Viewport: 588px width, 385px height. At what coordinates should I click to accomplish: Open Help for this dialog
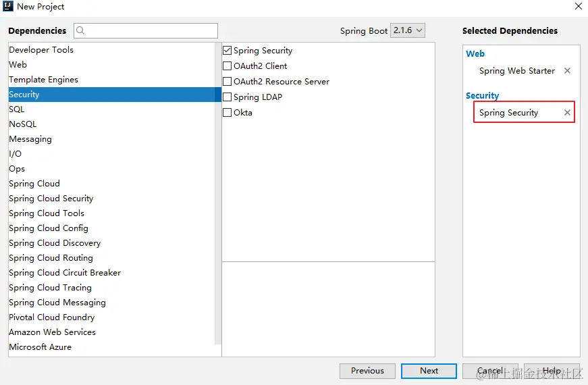[552, 371]
